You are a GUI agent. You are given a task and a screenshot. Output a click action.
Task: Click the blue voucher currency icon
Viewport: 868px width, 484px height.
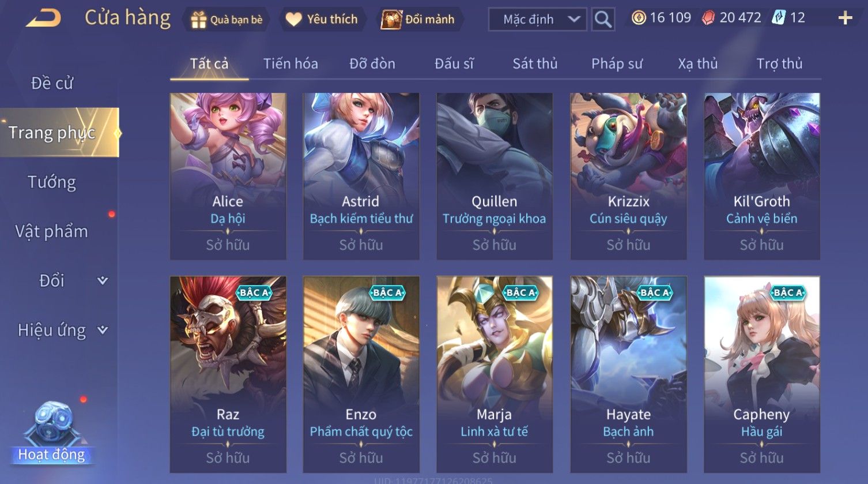779,18
